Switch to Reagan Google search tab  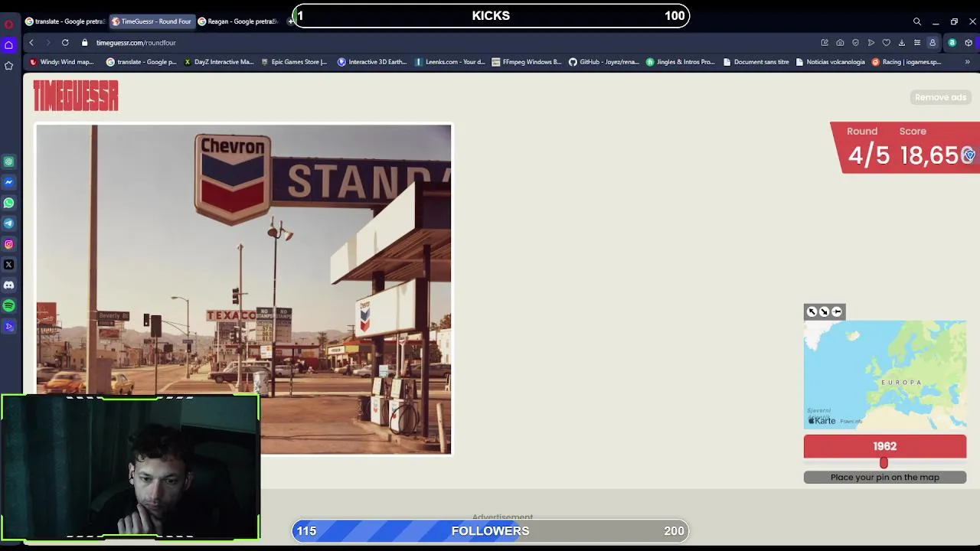(238, 21)
